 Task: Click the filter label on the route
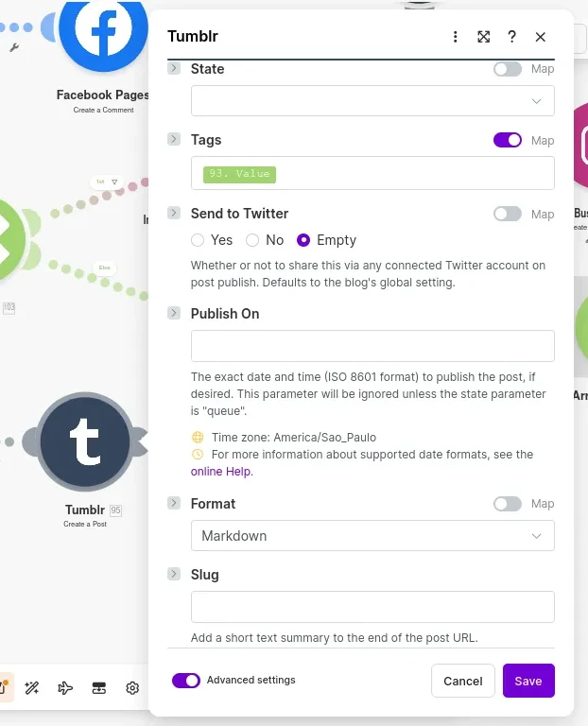pos(106,181)
